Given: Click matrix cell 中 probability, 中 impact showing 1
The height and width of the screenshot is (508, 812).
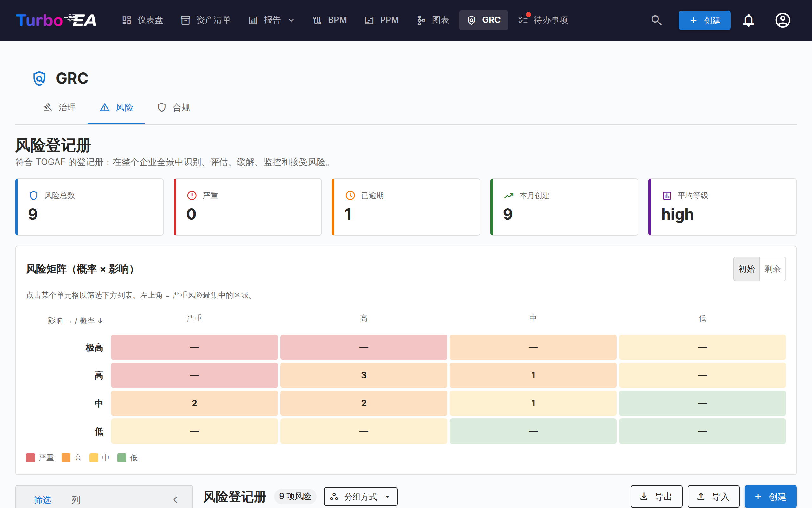Looking at the screenshot, I should coord(533,403).
